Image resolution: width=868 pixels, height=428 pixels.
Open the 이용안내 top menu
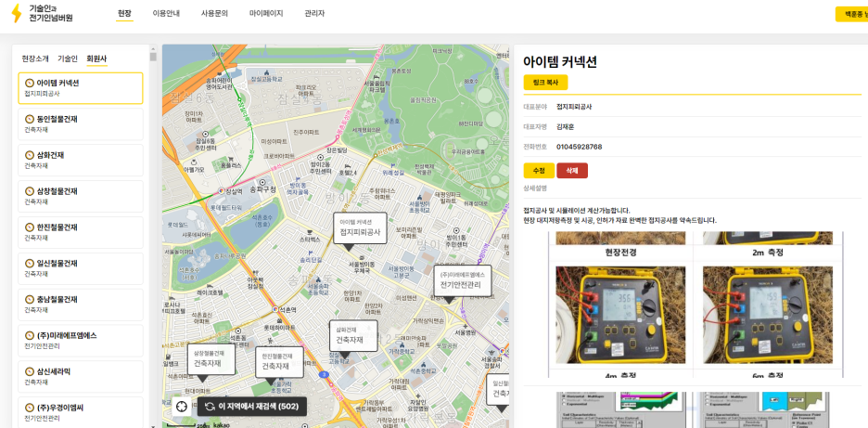point(166,13)
